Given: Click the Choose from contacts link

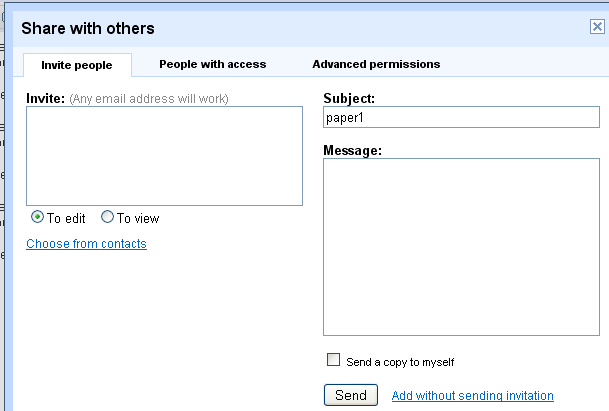Looking at the screenshot, I should (x=86, y=244).
